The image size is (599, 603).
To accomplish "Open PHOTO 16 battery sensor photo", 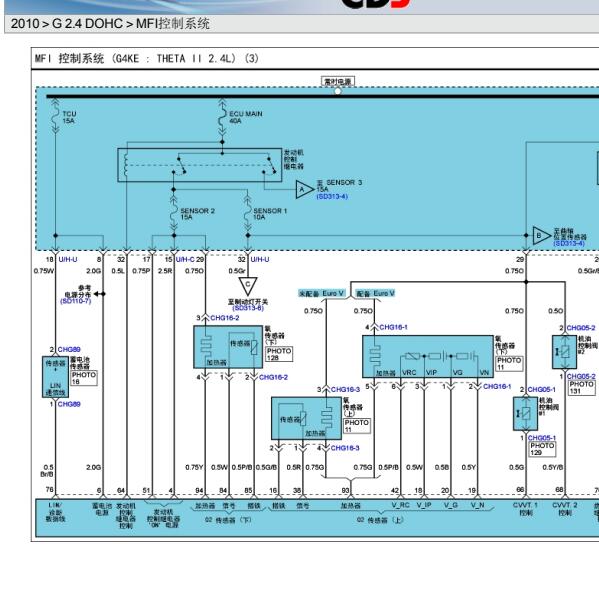I will coord(84,378).
